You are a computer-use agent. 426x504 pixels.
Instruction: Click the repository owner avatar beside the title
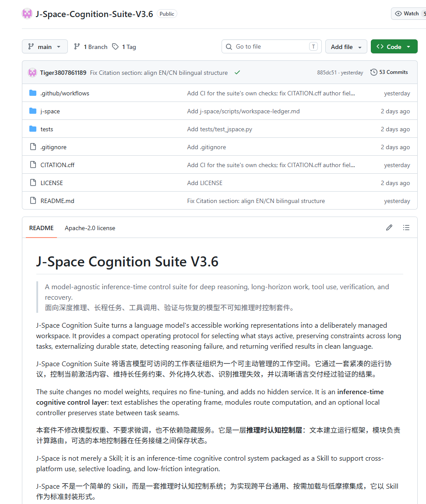[x=27, y=14]
